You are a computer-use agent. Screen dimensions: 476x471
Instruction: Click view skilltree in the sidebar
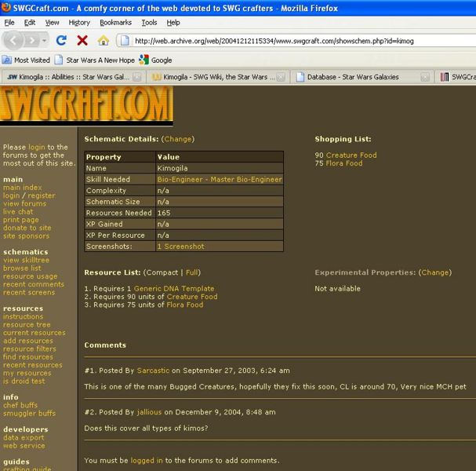pyautogui.click(x=25, y=260)
